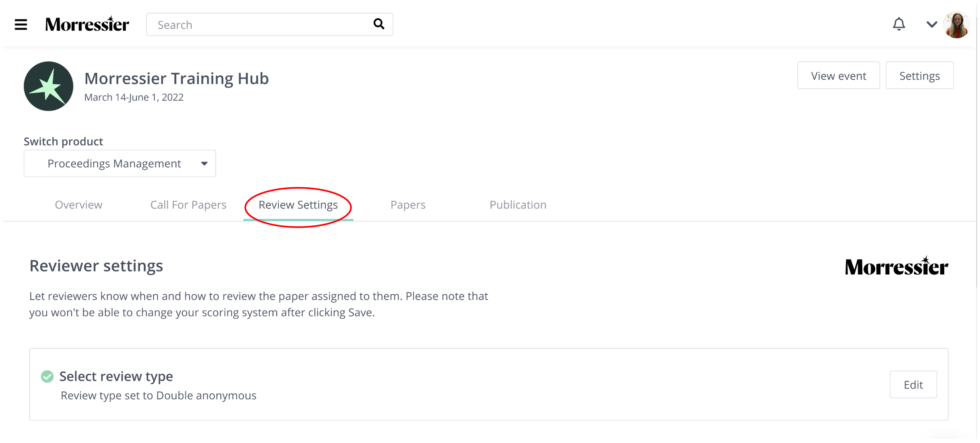Click the 'March 14-June 1, 2022' date text
The height and width of the screenshot is (443, 980).
click(134, 97)
